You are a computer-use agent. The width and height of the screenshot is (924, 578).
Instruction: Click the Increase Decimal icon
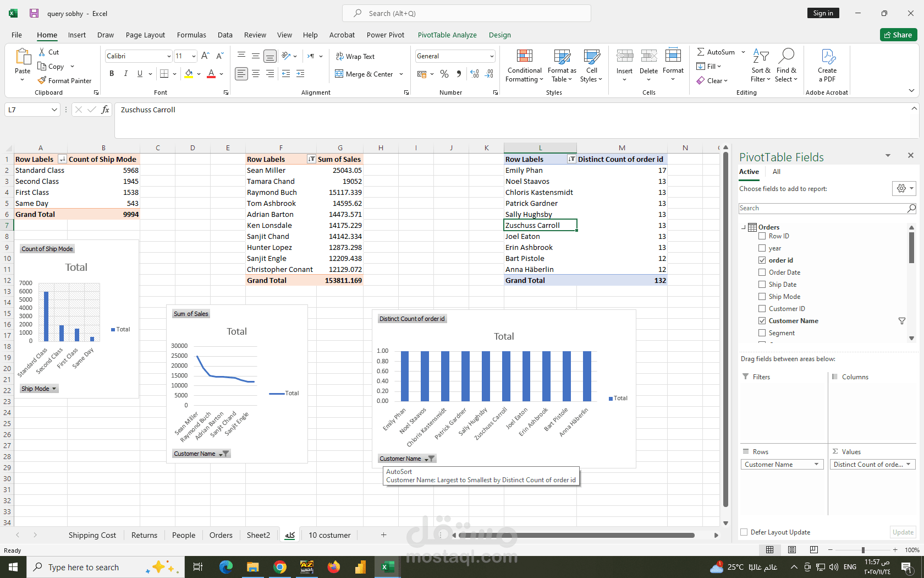(475, 73)
